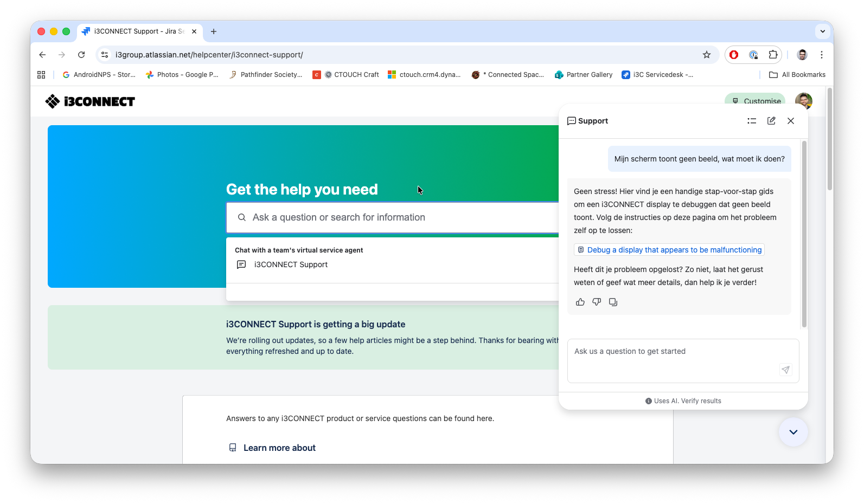Click the chat panel scrollbar
Screen dimensions: 864x504
[804, 234]
